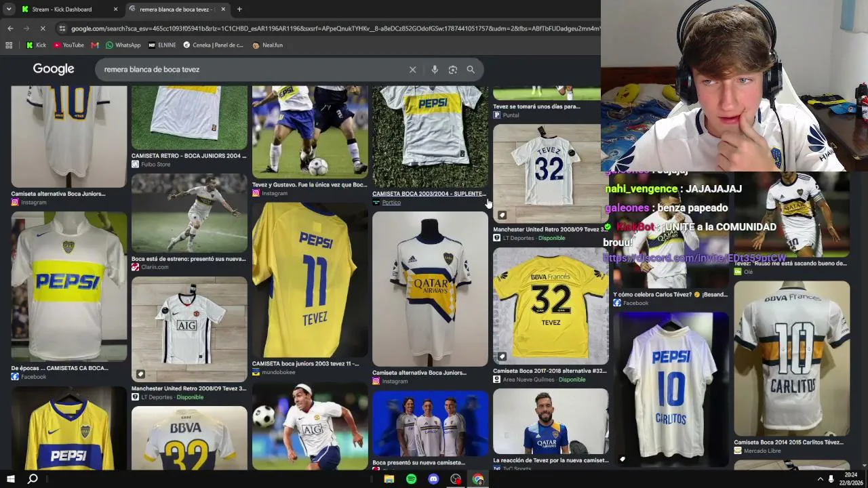The image size is (868, 488).
Task: Open the yellow BBVA 32 Tevez jersey image
Action: 551,306
